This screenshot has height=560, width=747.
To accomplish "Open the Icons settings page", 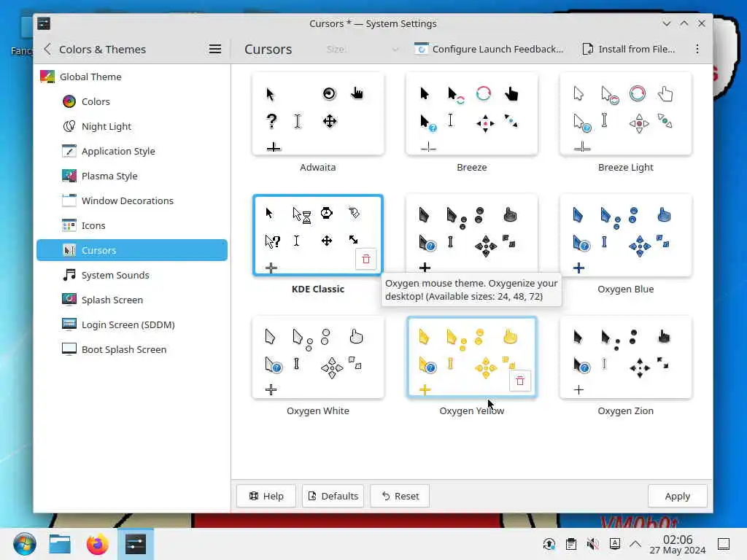I will 132,225.
